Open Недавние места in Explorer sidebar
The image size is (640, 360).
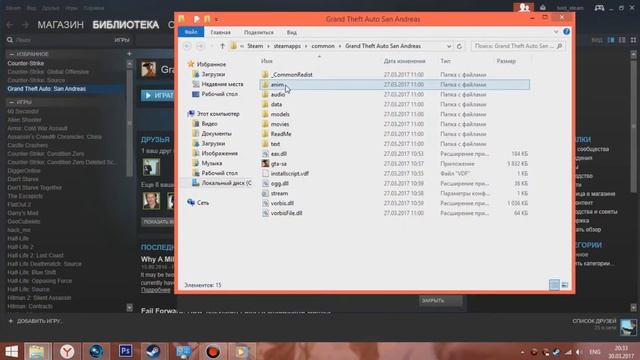point(222,84)
